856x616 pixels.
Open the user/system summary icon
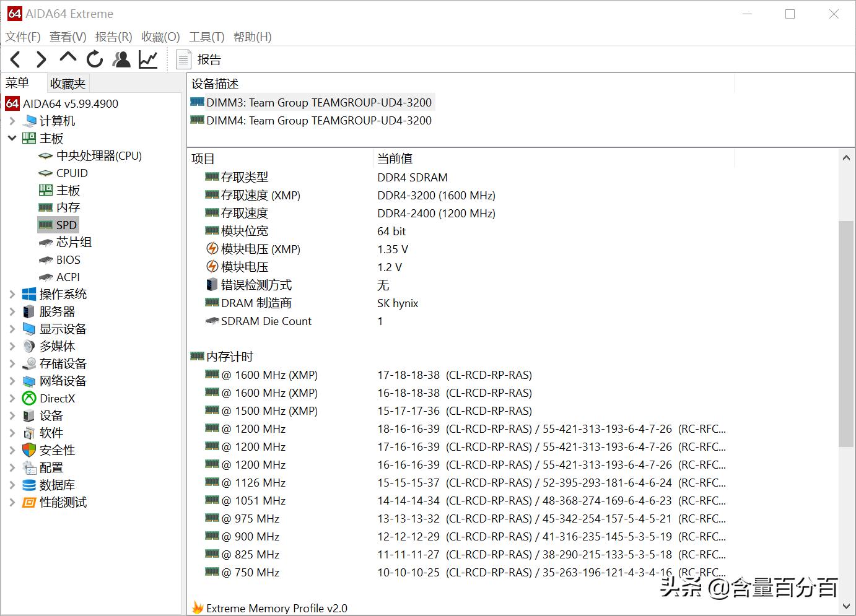pyautogui.click(x=121, y=59)
